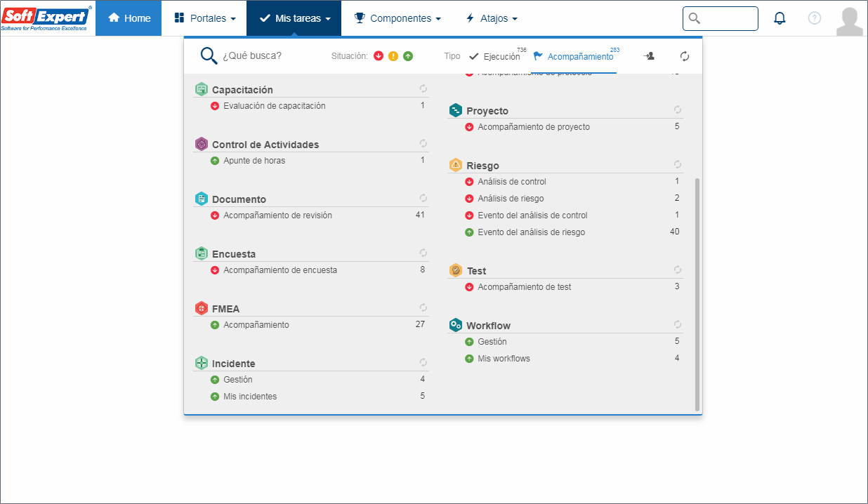Click the top bar search field
The height and width of the screenshot is (504, 868).
(721, 18)
